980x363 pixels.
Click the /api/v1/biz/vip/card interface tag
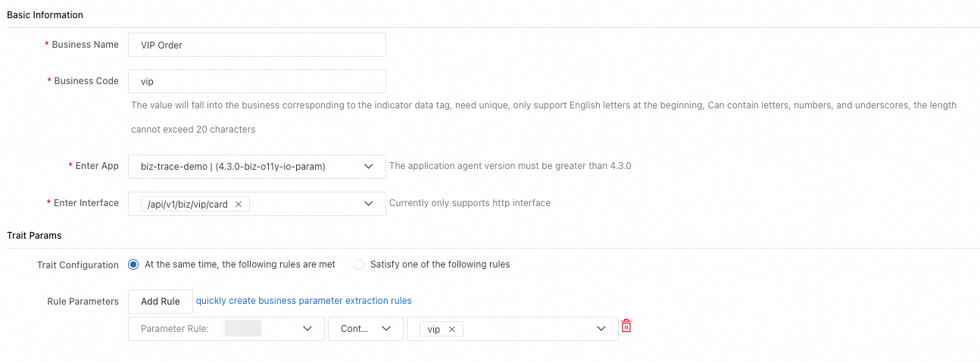(187, 205)
